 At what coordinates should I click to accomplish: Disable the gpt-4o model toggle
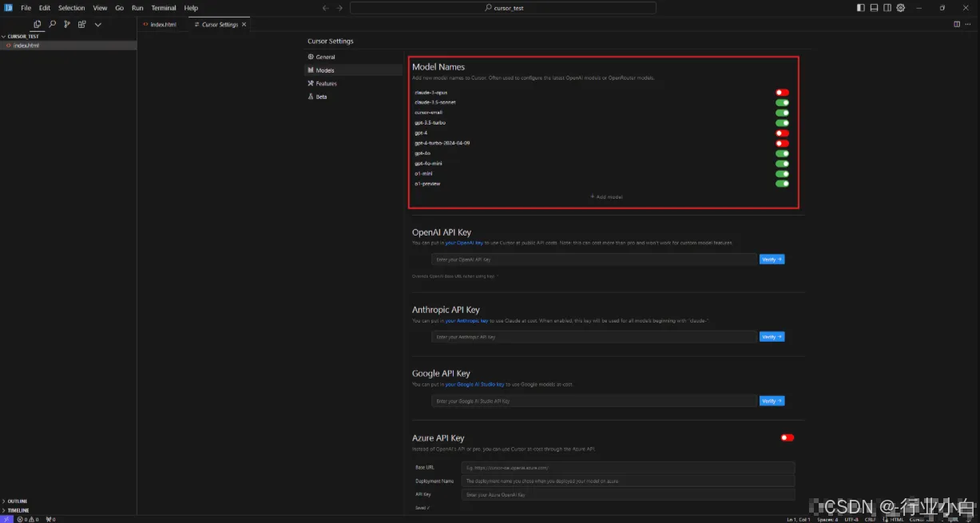pyautogui.click(x=782, y=153)
